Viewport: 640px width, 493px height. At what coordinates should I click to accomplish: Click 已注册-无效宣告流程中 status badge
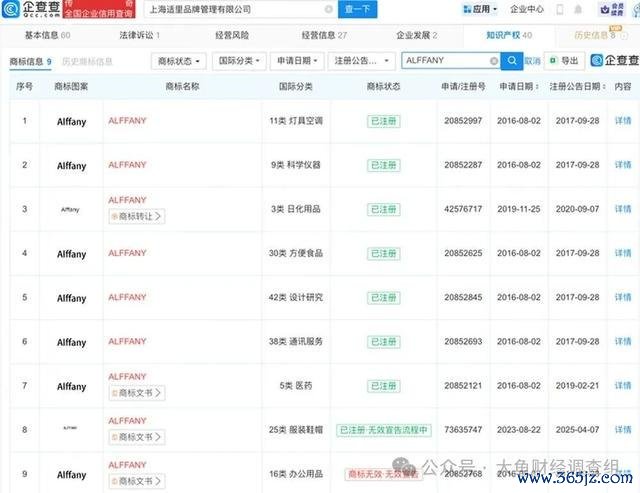point(384,430)
